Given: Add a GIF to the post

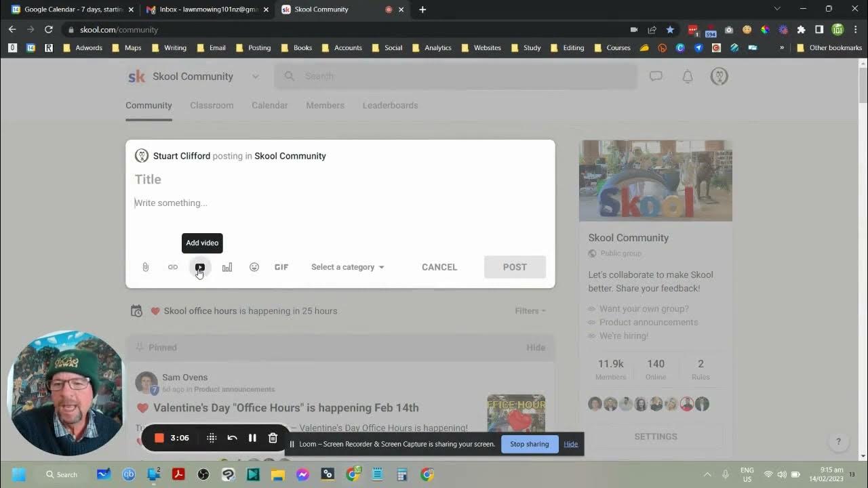Looking at the screenshot, I should point(281,266).
